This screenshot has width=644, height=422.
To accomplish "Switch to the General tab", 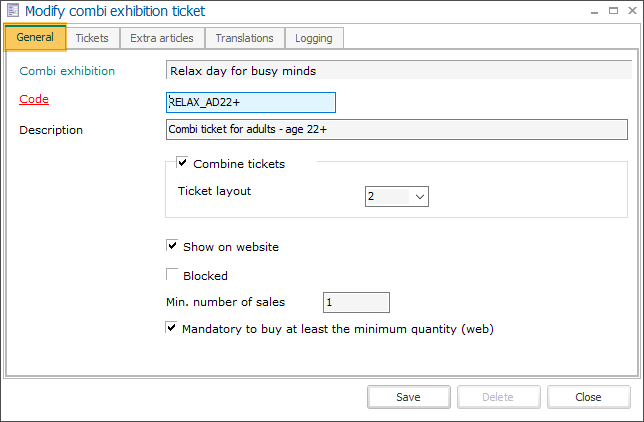I will (x=36, y=38).
